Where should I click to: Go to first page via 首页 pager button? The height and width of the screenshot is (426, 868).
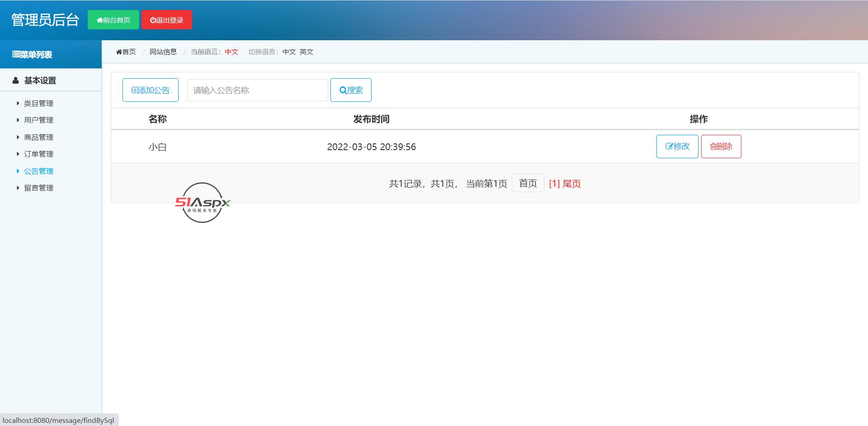click(x=528, y=183)
